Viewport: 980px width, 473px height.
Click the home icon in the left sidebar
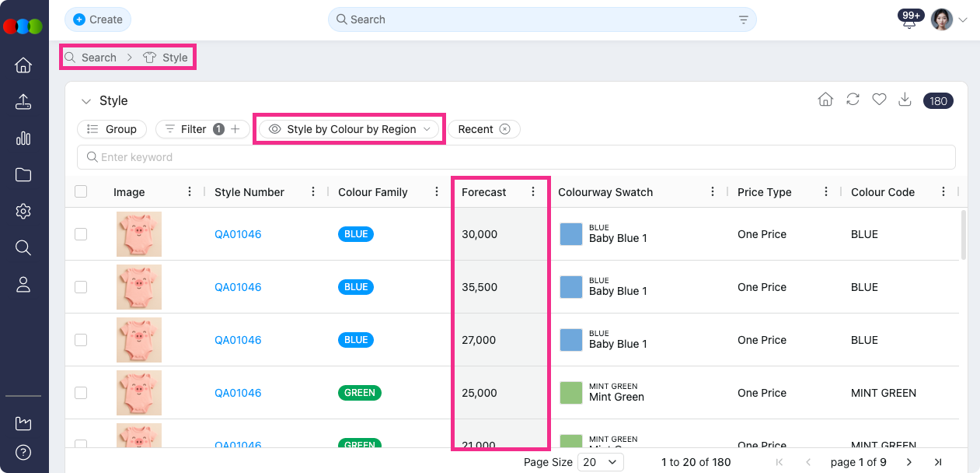pyautogui.click(x=23, y=65)
